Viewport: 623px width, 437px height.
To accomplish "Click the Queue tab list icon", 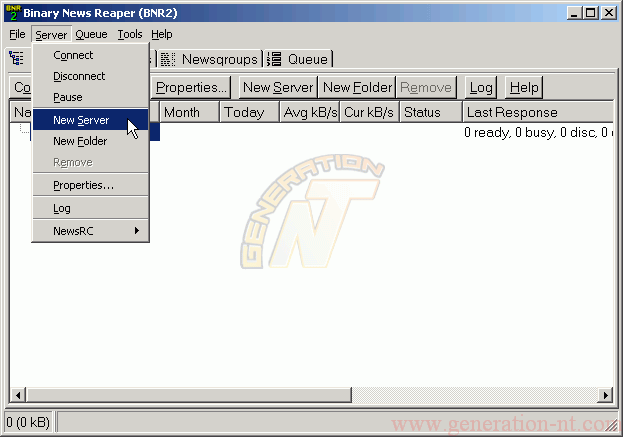I will 274,59.
